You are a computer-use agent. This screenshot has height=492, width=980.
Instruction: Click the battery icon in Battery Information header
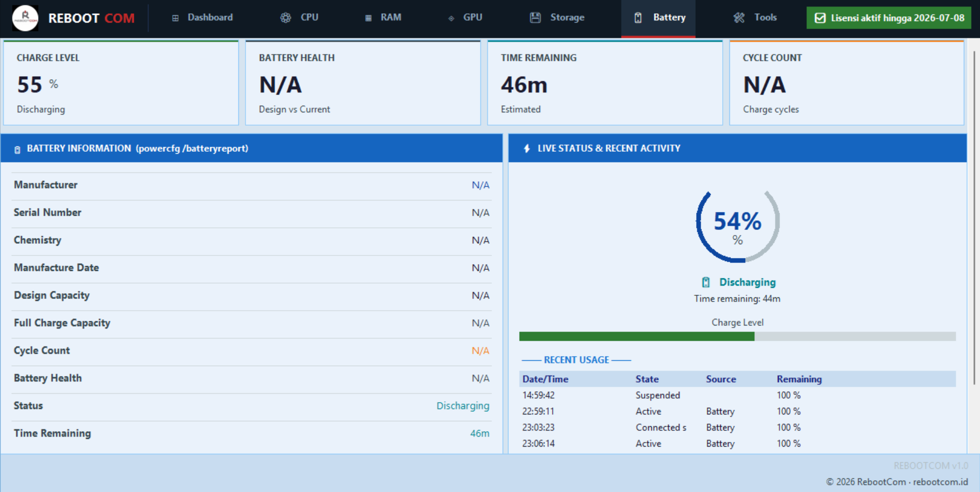coord(17,149)
